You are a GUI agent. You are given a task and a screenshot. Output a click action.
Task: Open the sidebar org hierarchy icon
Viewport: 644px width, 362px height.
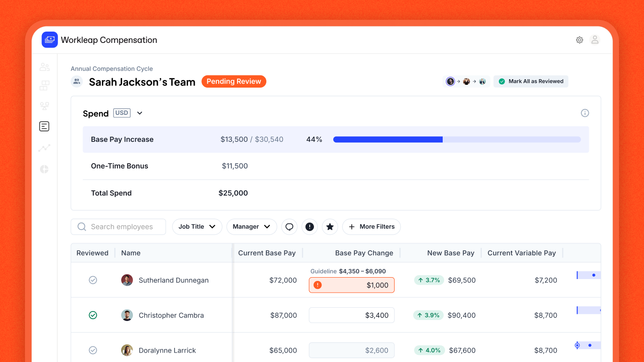pyautogui.click(x=44, y=106)
